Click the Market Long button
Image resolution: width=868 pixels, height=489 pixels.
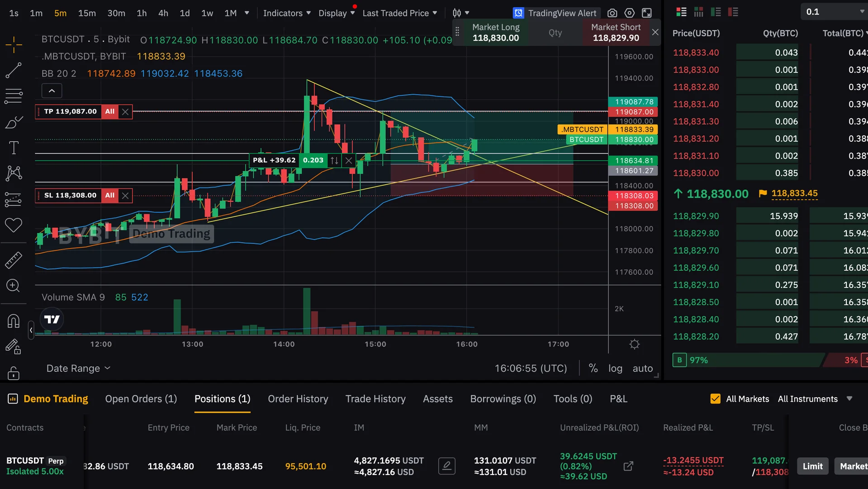(496, 33)
